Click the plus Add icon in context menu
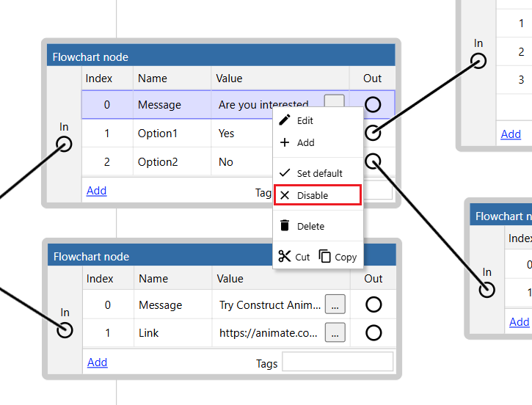The width and height of the screenshot is (532, 405). 285,142
